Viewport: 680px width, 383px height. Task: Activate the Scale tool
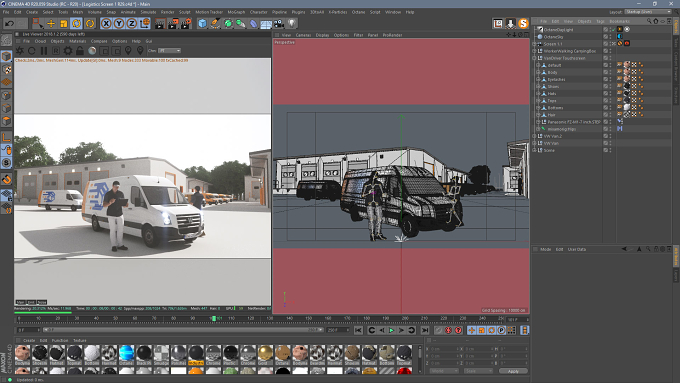(64, 23)
